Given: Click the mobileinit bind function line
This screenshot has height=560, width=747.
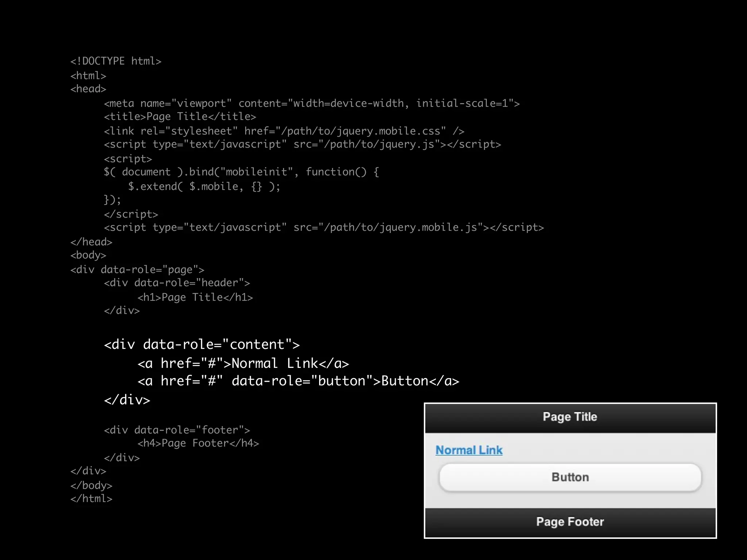Looking at the screenshot, I should [x=241, y=172].
